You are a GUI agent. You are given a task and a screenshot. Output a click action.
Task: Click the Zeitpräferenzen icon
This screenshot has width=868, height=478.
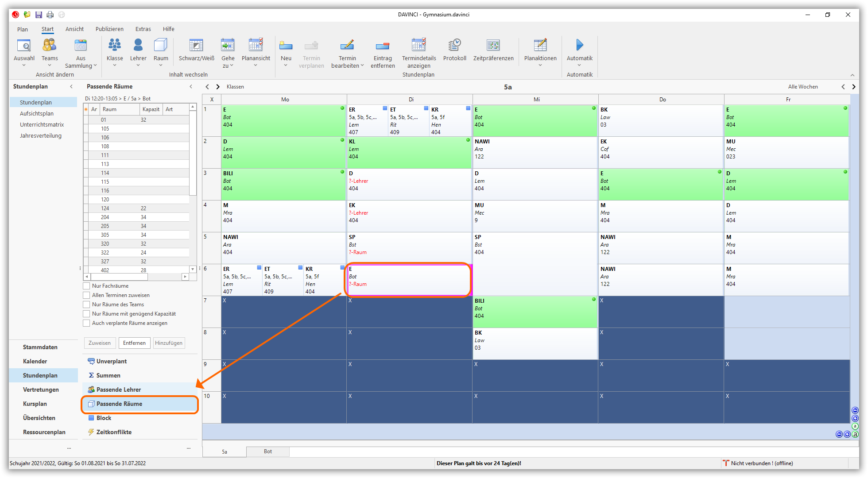tap(493, 45)
